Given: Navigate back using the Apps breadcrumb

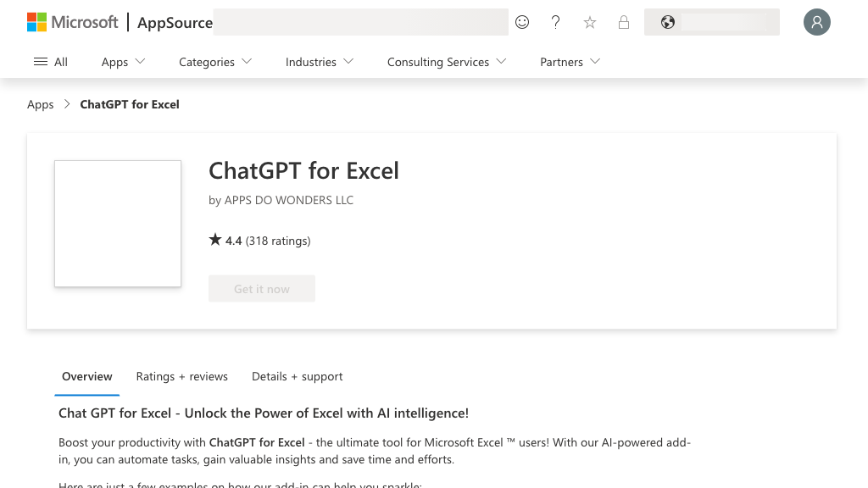Looking at the screenshot, I should (40, 103).
